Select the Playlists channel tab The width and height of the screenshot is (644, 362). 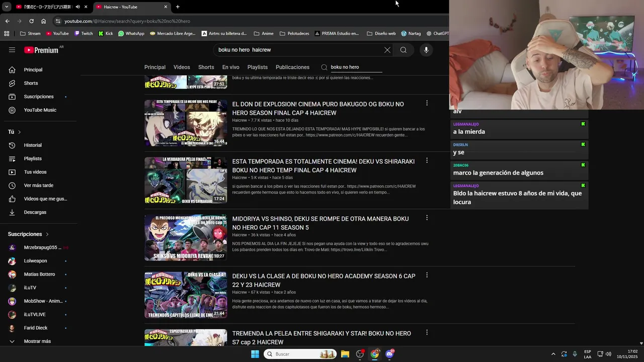click(258, 67)
